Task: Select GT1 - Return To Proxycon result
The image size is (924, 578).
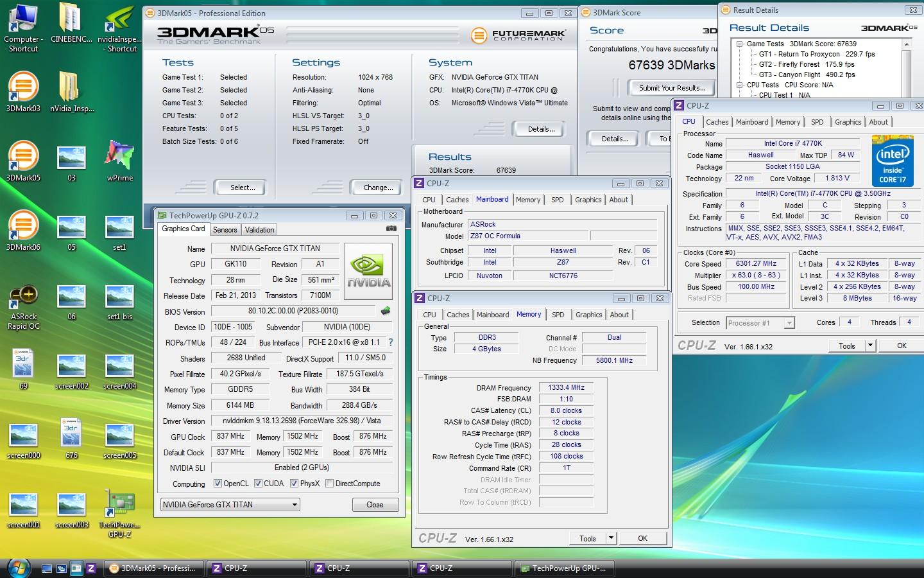Action: [817, 54]
